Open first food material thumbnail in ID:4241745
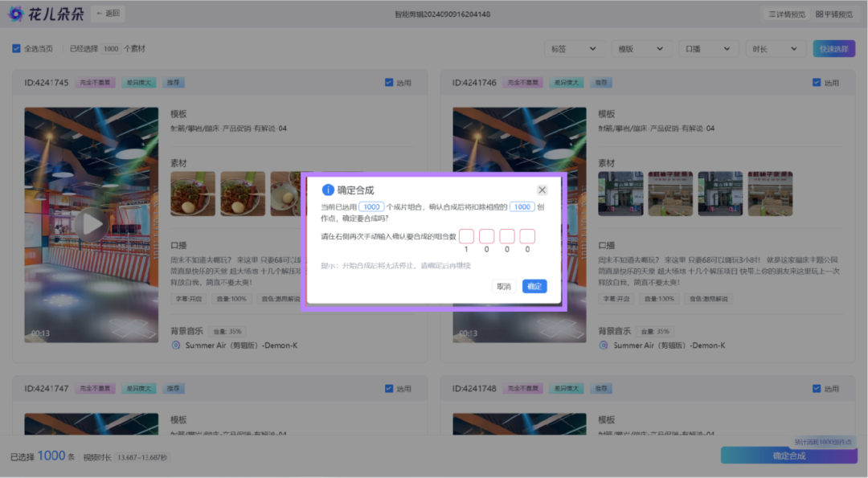The image size is (868, 478). pos(193,194)
